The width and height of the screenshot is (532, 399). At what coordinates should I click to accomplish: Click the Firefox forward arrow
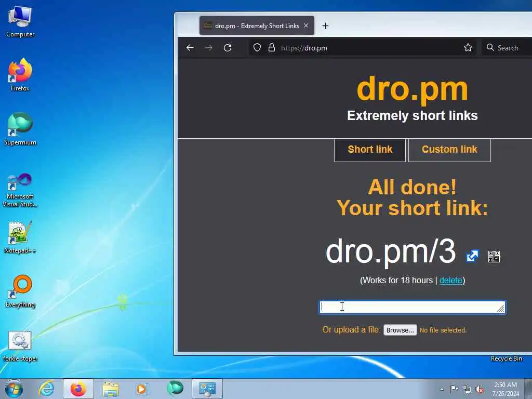coord(209,48)
